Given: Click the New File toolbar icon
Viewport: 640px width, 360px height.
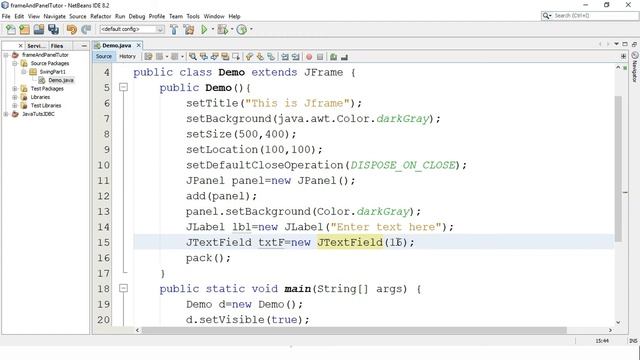Looking at the screenshot, I should (x=11, y=29).
